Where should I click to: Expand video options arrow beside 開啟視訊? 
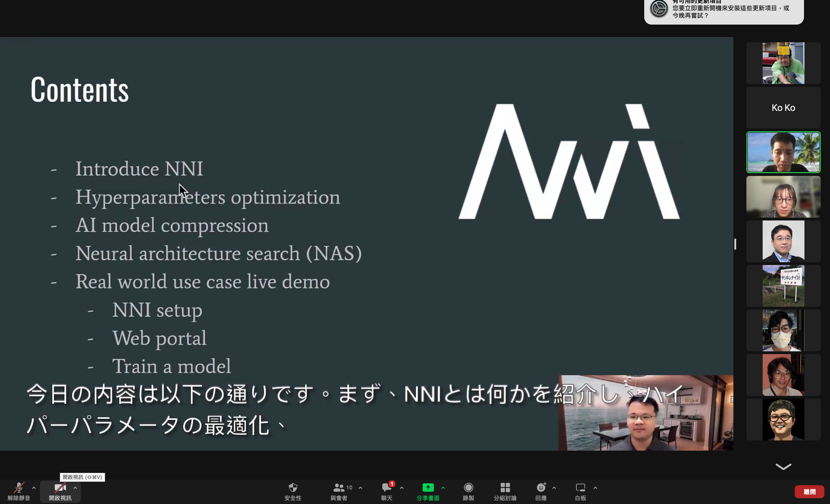coord(75,488)
